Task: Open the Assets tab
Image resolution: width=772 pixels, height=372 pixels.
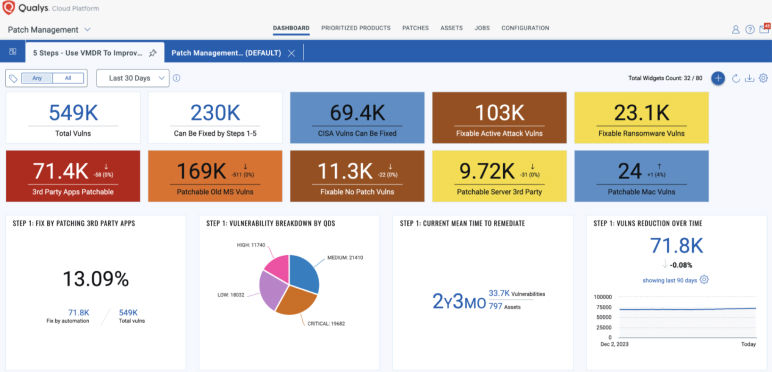Action: (x=451, y=28)
